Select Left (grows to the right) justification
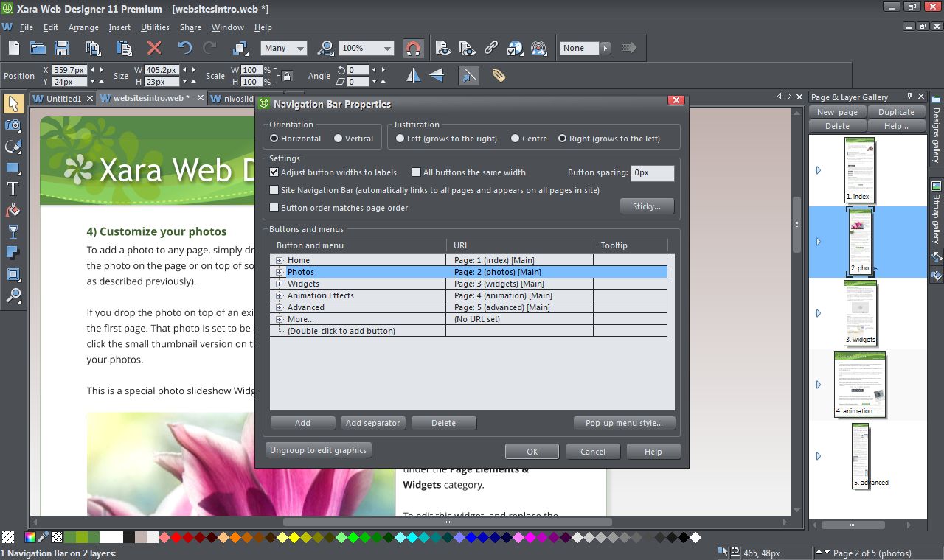Screen dimensions: 944x560 click(400, 139)
